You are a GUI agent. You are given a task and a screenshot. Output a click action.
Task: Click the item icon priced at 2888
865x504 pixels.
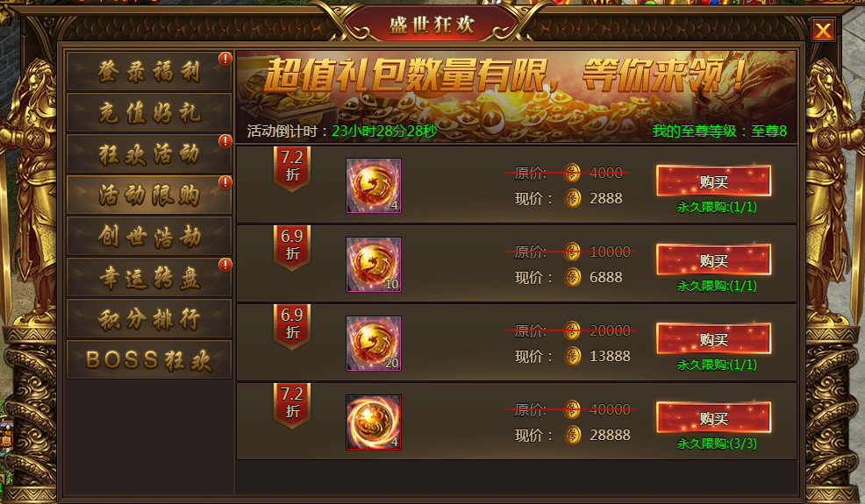pyautogui.click(x=374, y=185)
